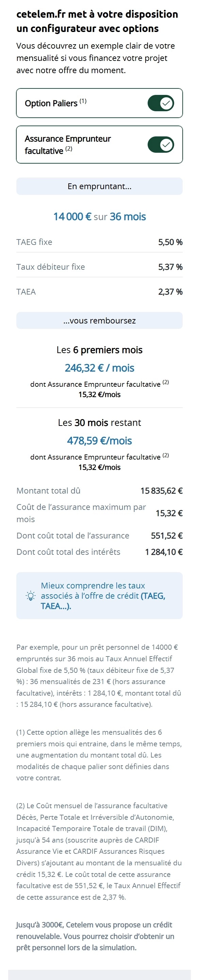This screenshot has width=199, height=980.
Task: Click the Dont coût total des intérêts row
Action: click(x=99, y=552)
